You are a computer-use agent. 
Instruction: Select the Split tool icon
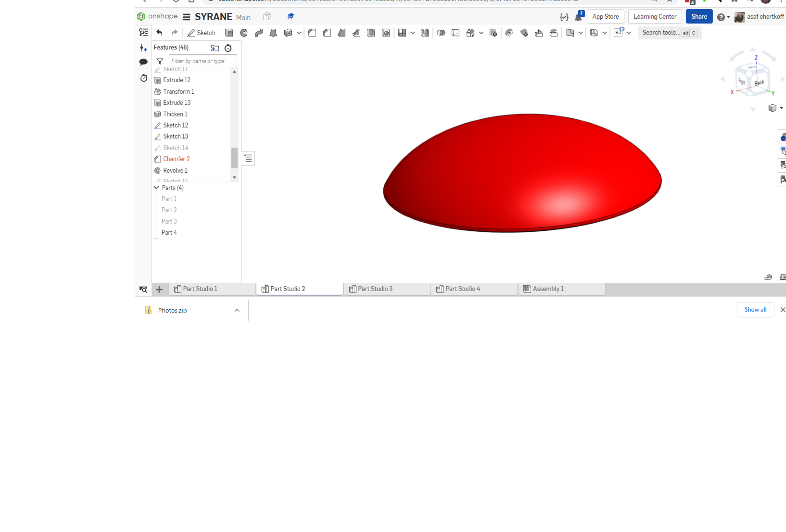point(456,33)
